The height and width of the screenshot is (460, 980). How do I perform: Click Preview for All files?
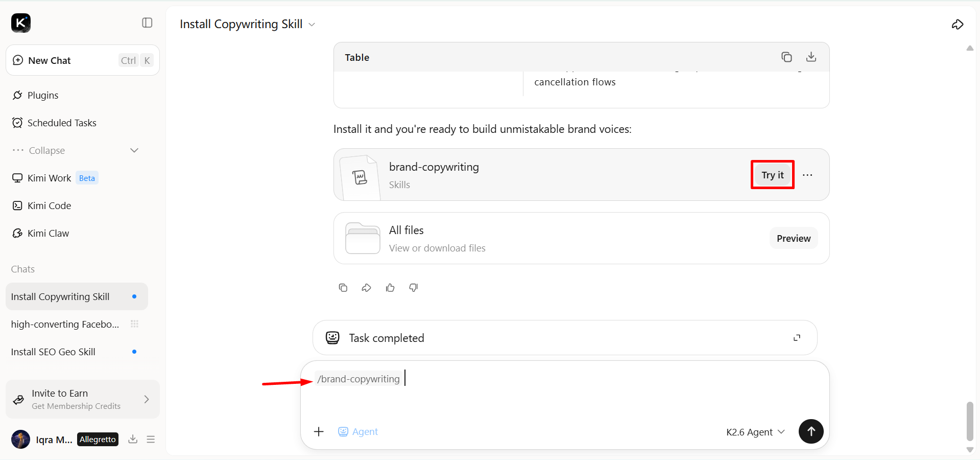794,238
